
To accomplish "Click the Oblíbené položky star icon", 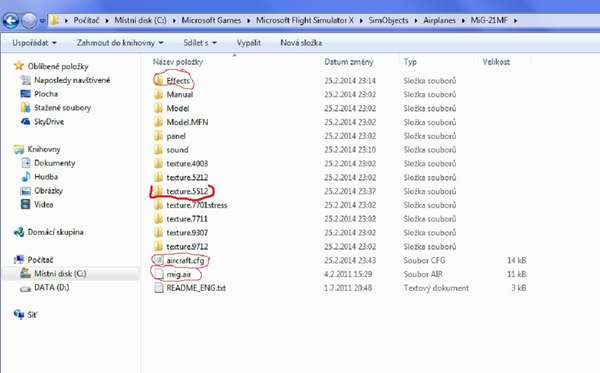I will click(19, 66).
